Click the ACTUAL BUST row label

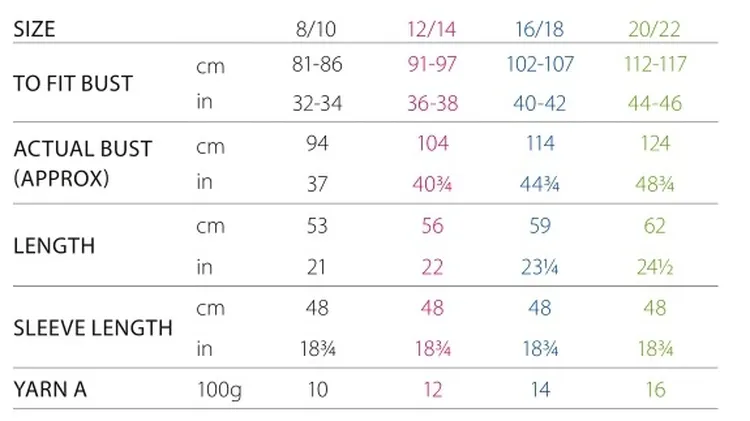pyautogui.click(x=83, y=149)
